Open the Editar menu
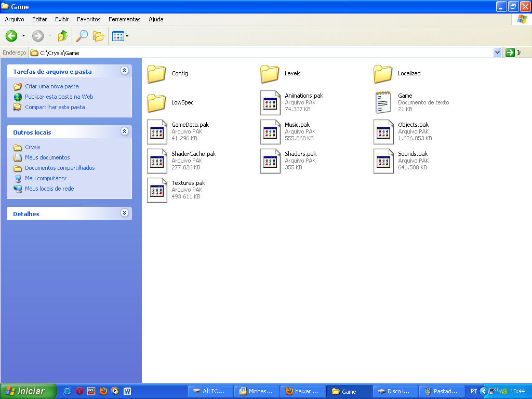This screenshot has width=532, height=399. point(39,19)
